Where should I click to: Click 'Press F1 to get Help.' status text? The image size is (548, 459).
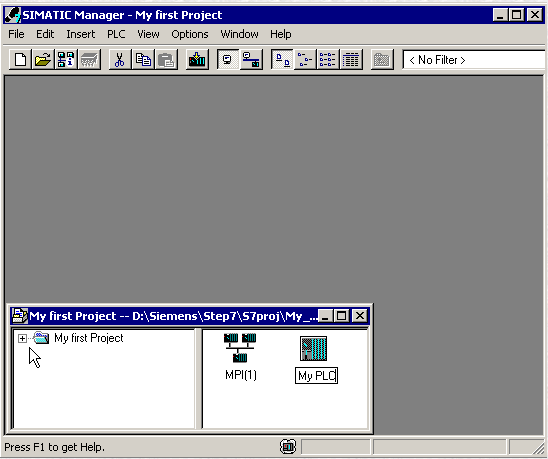coord(55,447)
